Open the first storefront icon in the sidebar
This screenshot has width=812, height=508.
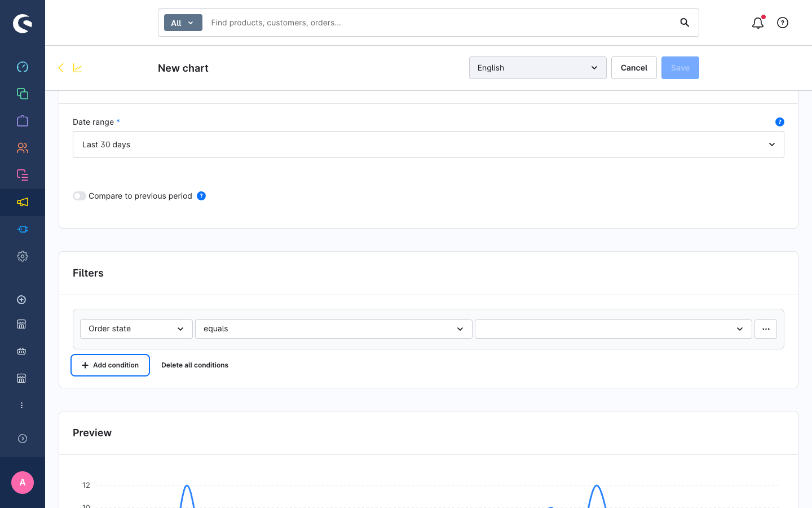point(21,324)
